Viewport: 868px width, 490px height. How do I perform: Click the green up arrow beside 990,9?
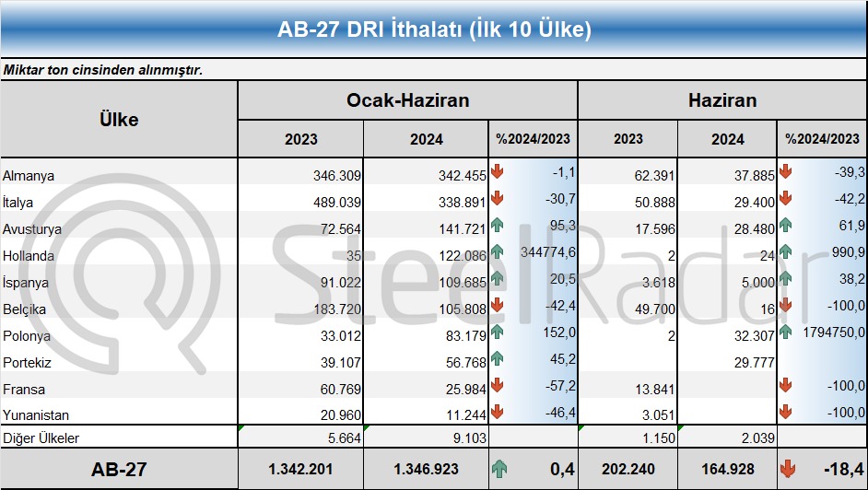click(x=785, y=251)
